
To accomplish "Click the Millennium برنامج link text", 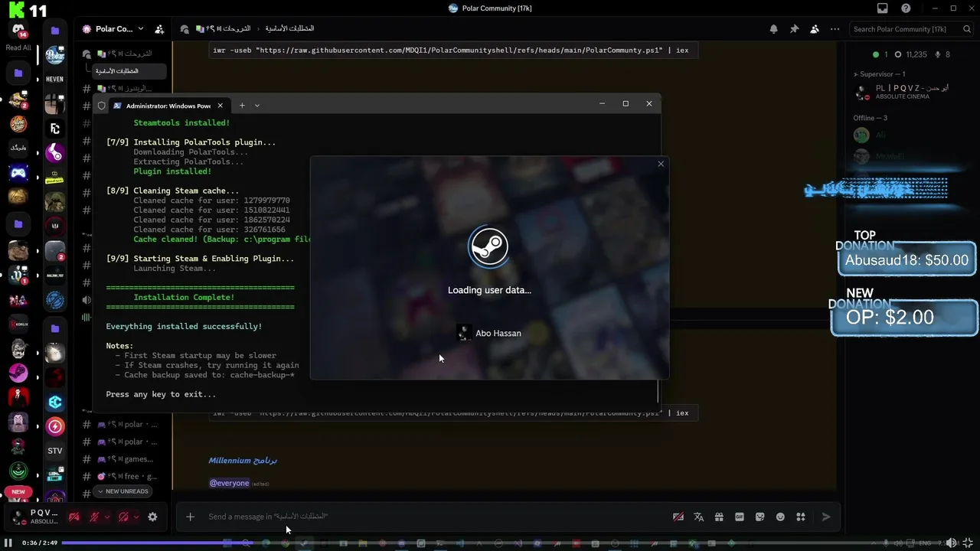I will pyautogui.click(x=243, y=461).
